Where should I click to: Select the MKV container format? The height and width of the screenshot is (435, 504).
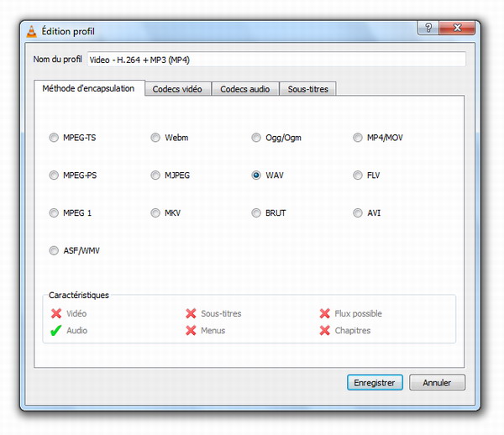[x=155, y=213]
